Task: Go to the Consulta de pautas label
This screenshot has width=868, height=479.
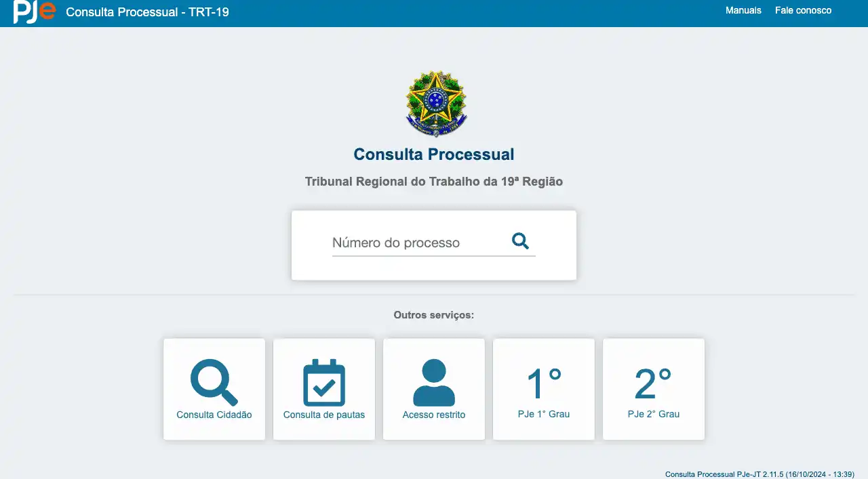Action: (323, 415)
